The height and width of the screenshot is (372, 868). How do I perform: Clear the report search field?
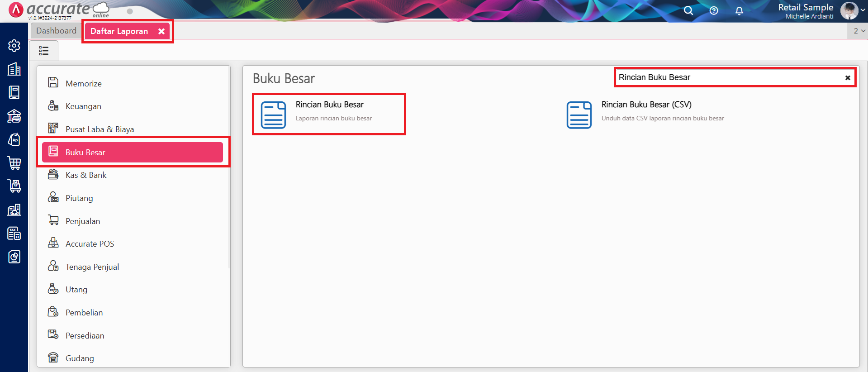click(848, 78)
